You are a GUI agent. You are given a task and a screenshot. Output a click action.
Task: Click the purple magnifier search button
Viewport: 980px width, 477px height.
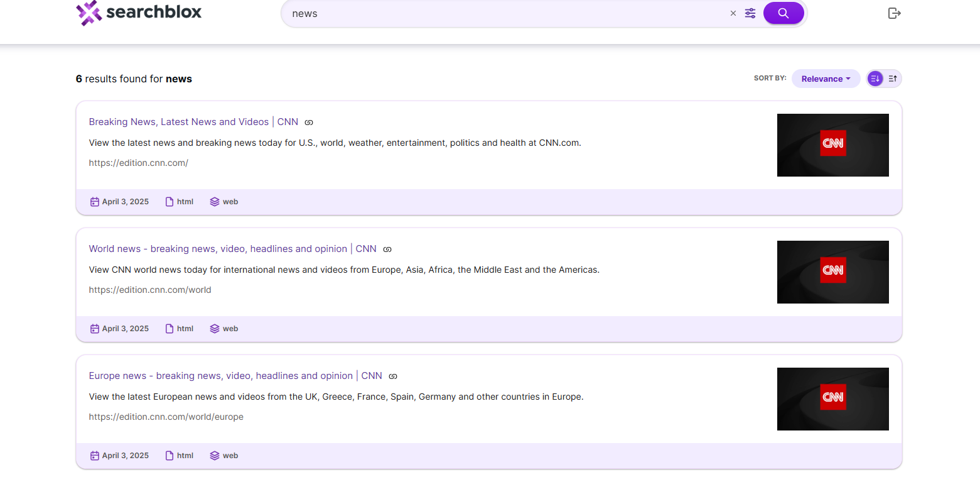click(x=783, y=13)
